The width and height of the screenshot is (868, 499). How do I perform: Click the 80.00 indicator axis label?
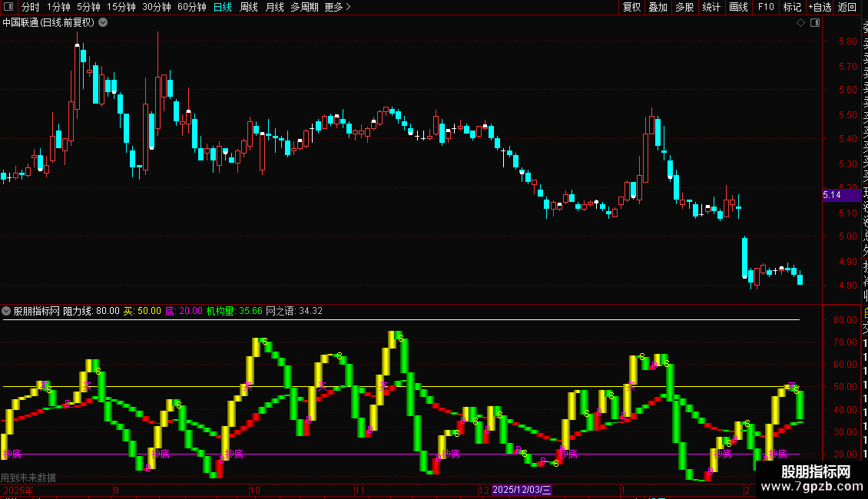[x=845, y=320]
